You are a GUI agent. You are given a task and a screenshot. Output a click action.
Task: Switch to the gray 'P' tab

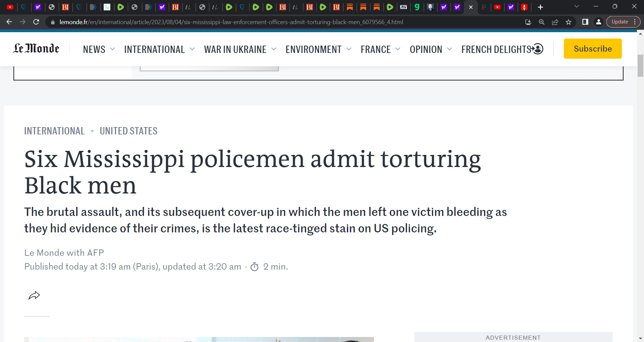tap(484, 7)
